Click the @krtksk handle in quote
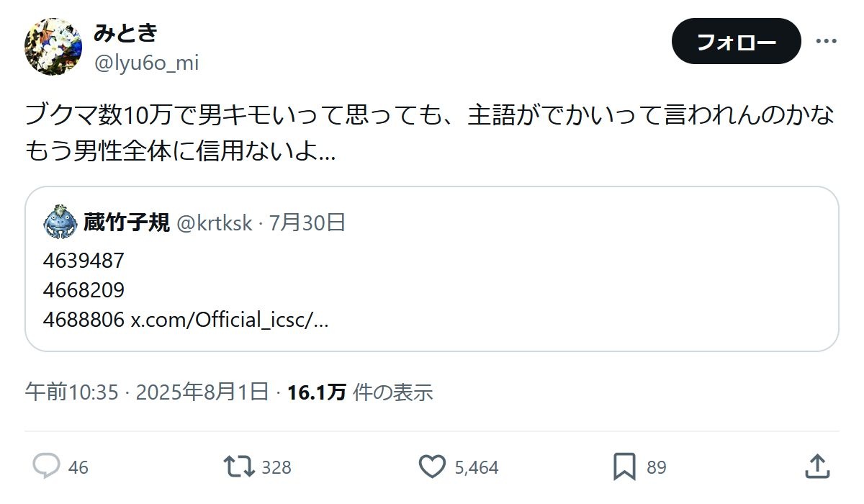The image size is (864, 504). point(214,223)
